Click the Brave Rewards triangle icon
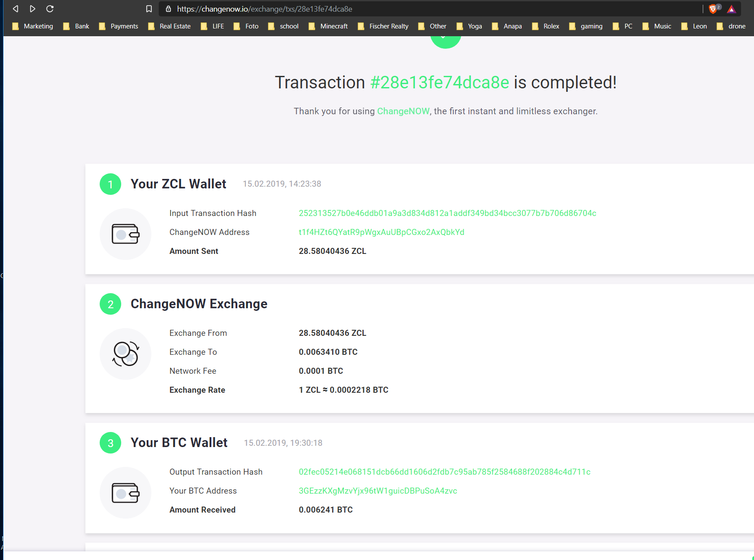Image resolution: width=754 pixels, height=560 pixels. pos(732,9)
